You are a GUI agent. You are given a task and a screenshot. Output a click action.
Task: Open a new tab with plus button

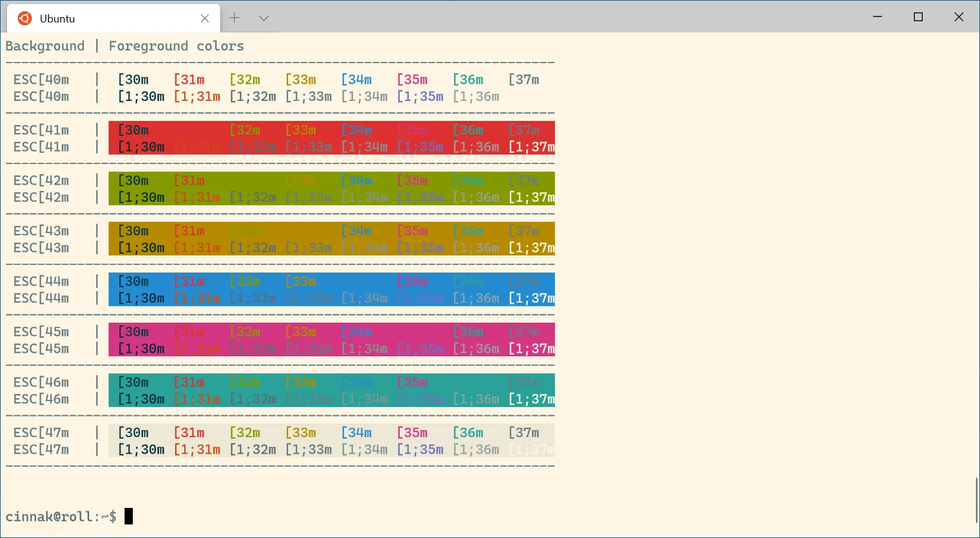(234, 18)
